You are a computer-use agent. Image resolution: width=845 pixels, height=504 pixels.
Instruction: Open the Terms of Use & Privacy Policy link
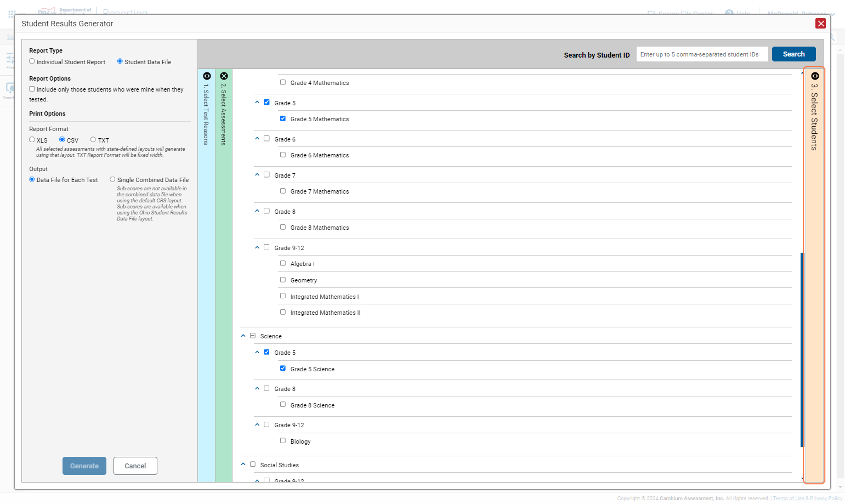click(808, 499)
